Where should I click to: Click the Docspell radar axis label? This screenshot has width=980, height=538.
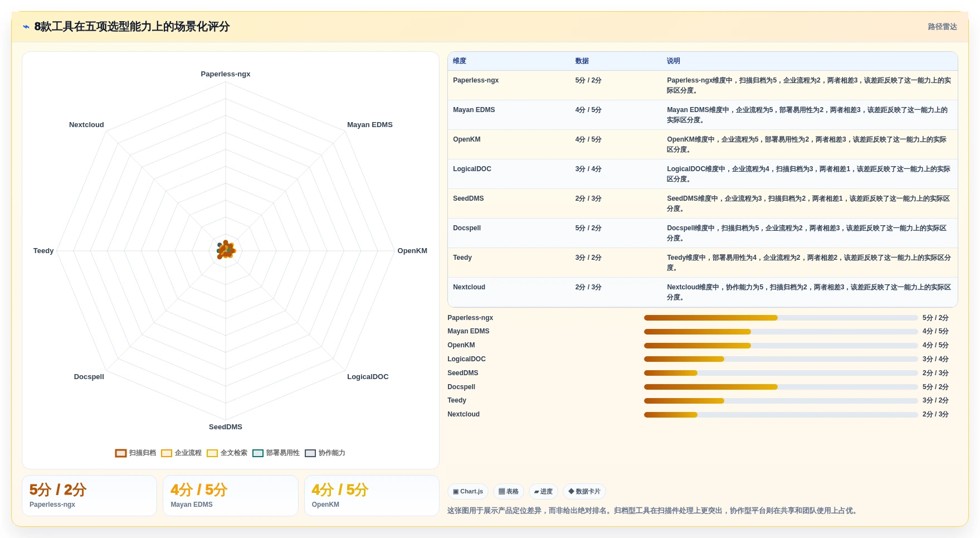(x=89, y=377)
